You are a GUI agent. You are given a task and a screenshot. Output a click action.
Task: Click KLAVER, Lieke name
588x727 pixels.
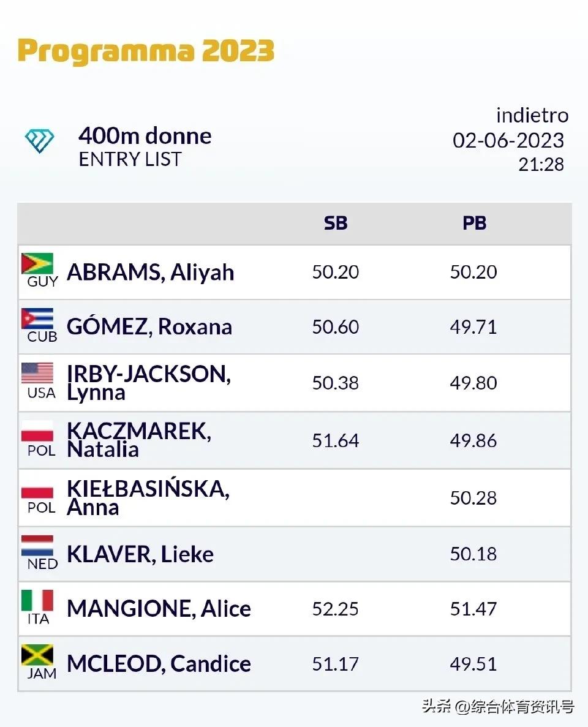coord(140,554)
